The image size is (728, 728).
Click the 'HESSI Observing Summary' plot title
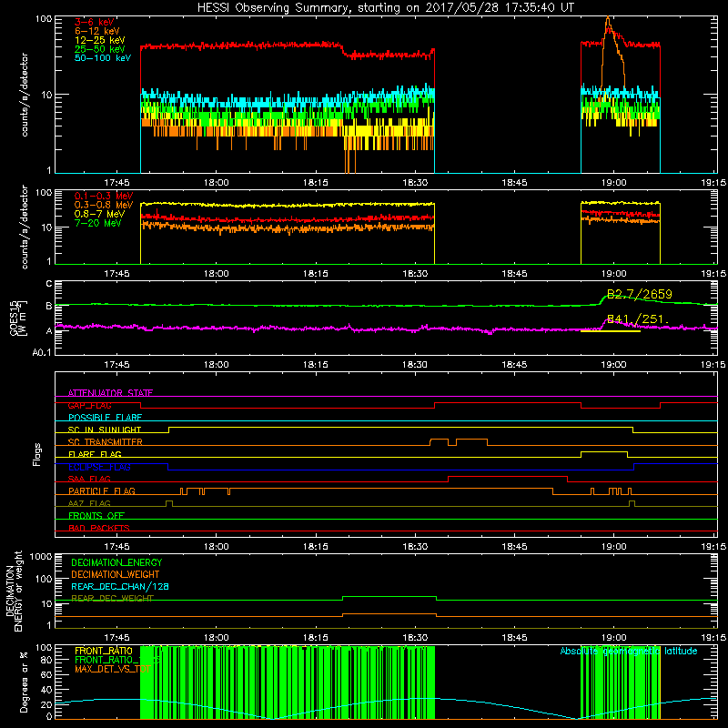pyautogui.click(x=386, y=7)
